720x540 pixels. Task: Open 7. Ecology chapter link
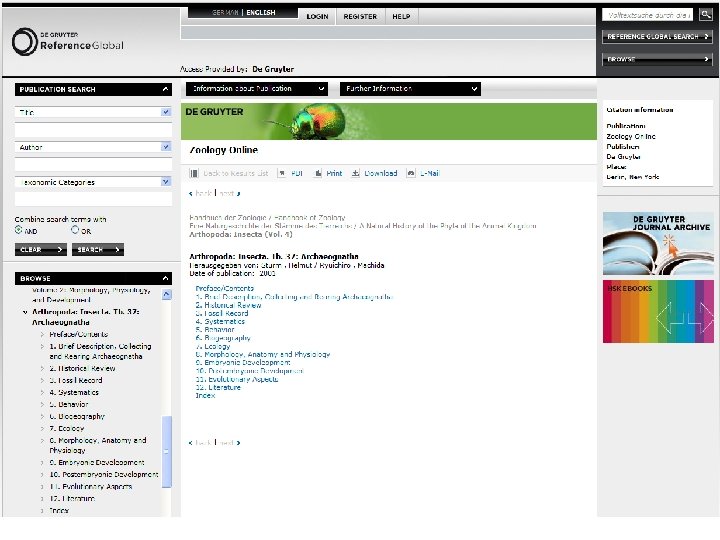(x=213, y=346)
